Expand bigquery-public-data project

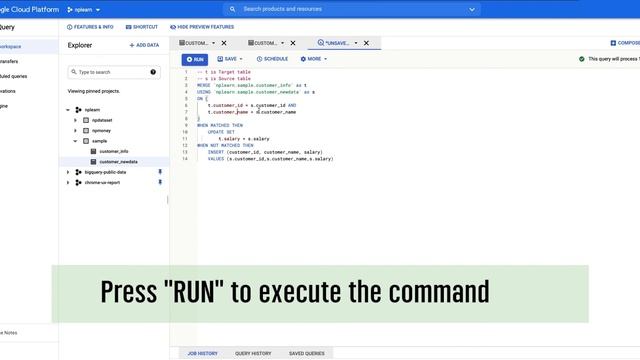click(x=68, y=172)
